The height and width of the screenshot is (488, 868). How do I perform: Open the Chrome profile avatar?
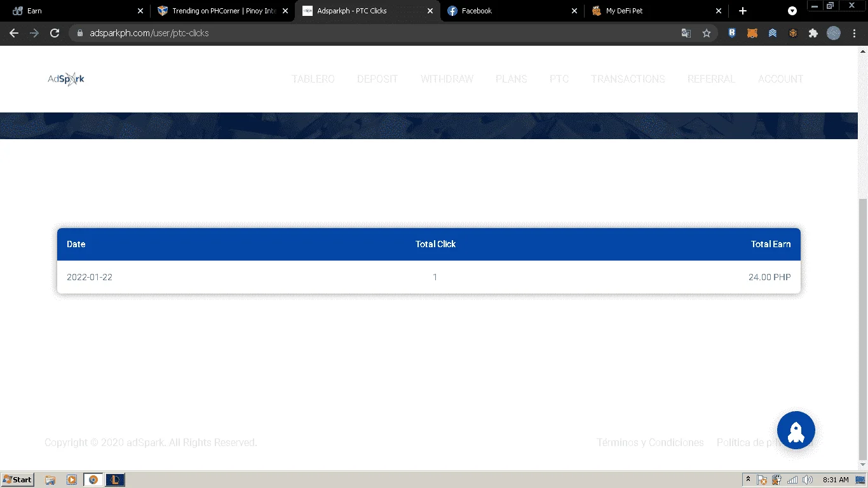(834, 33)
